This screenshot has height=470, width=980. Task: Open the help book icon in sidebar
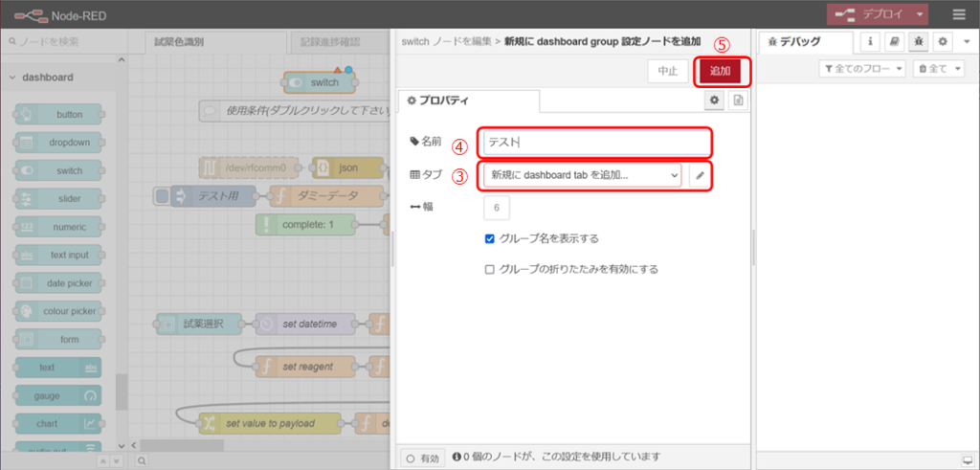click(x=894, y=42)
